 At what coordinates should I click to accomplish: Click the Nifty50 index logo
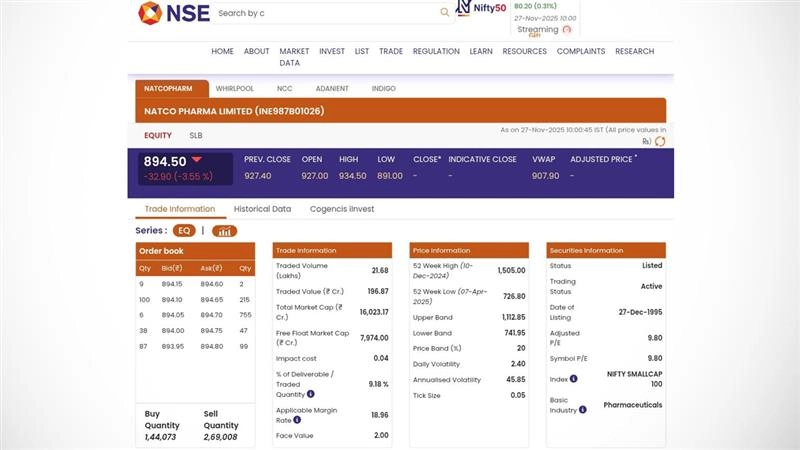click(481, 9)
